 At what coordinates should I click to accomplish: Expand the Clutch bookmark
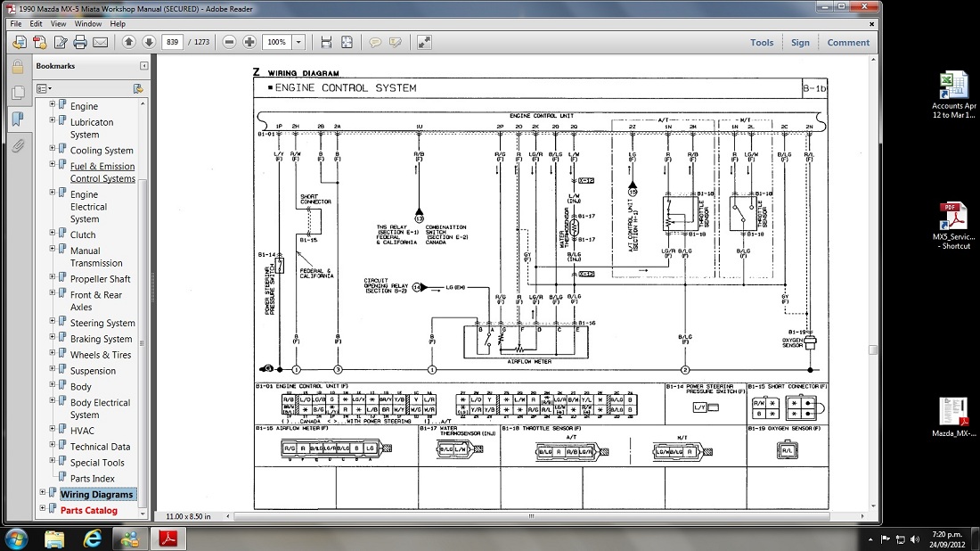52,233
